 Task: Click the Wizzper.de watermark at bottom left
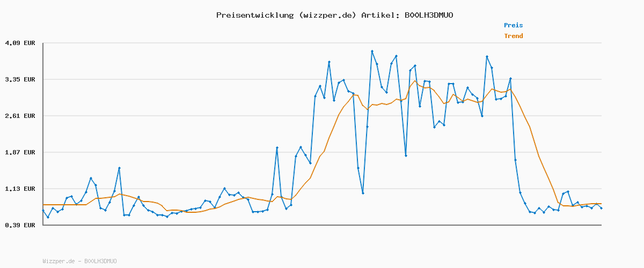(x=59, y=261)
